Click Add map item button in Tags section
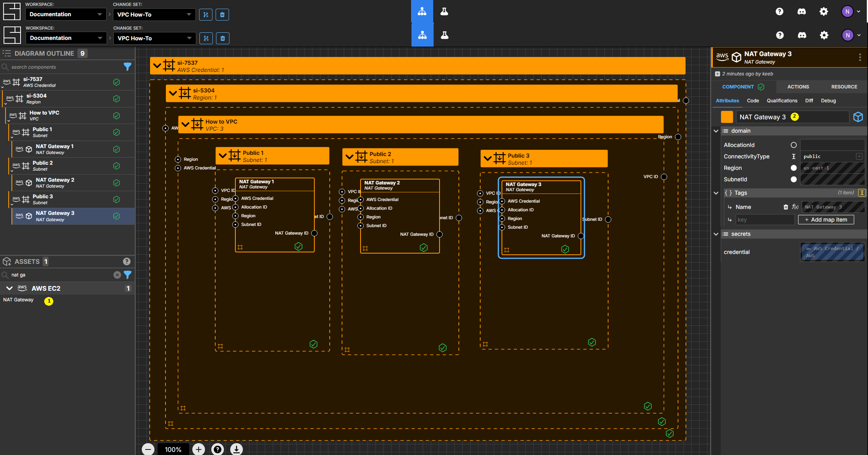 [827, 220]
